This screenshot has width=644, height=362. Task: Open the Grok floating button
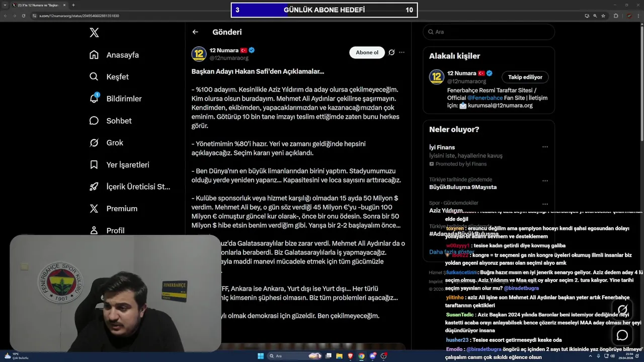point(622,310)
